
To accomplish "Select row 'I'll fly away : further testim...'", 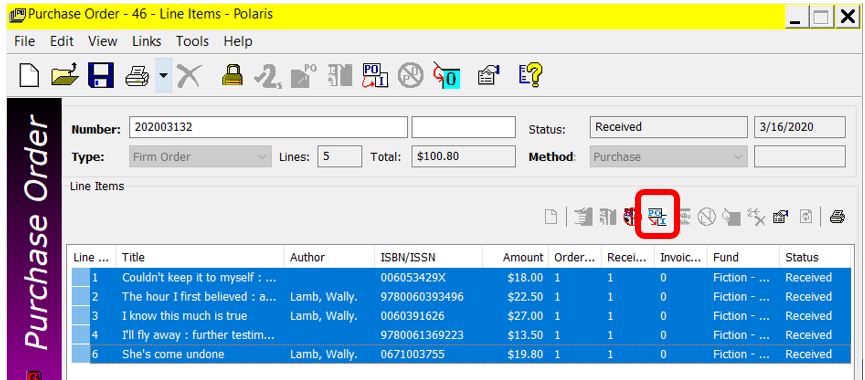I will 461,335.
